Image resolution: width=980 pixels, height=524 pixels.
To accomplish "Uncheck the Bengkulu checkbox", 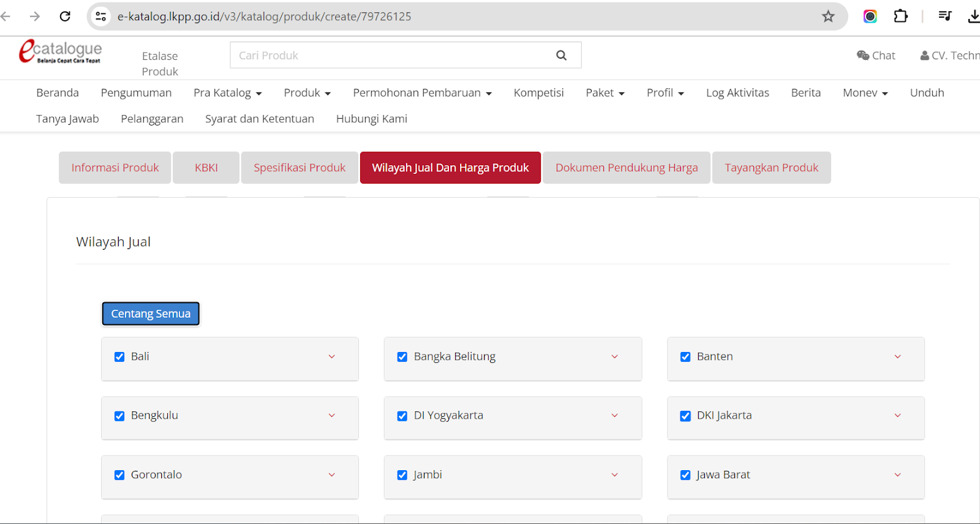I will [119, 416].
